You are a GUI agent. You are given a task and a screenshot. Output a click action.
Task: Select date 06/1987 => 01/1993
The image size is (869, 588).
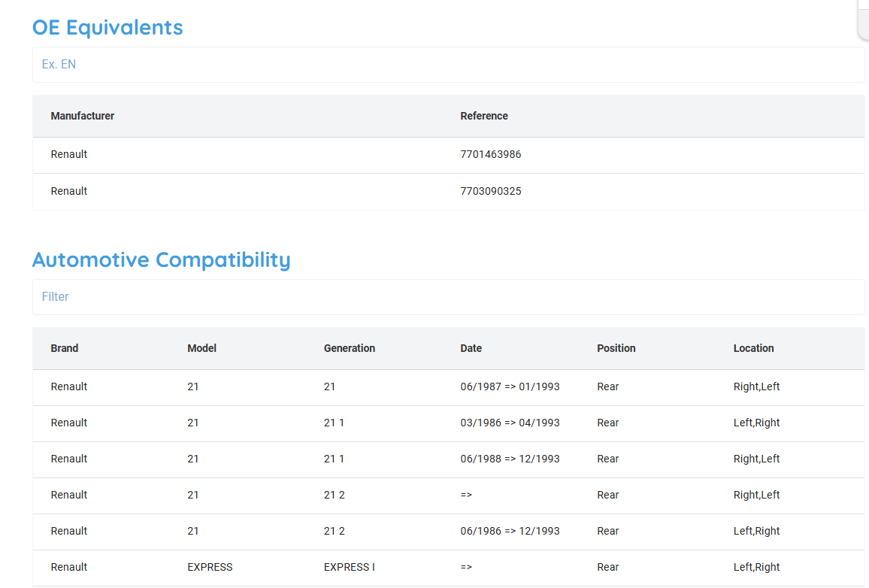[x=510, y=386]
